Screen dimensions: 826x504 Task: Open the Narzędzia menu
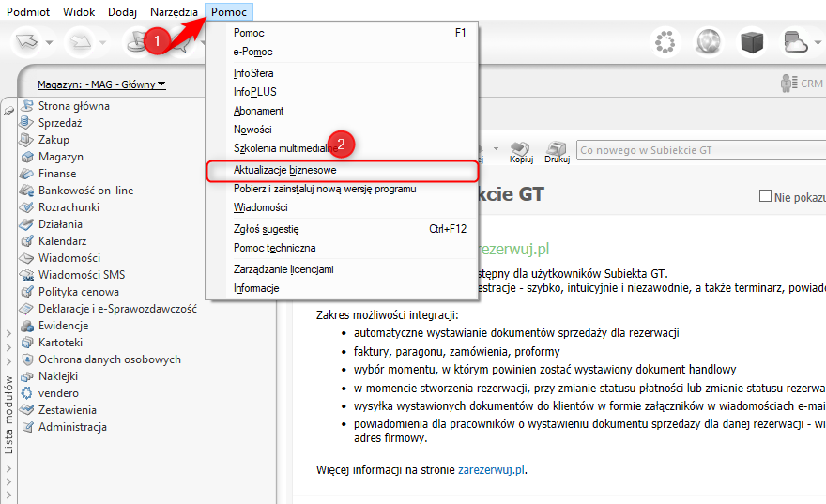(x=174, y=11)
